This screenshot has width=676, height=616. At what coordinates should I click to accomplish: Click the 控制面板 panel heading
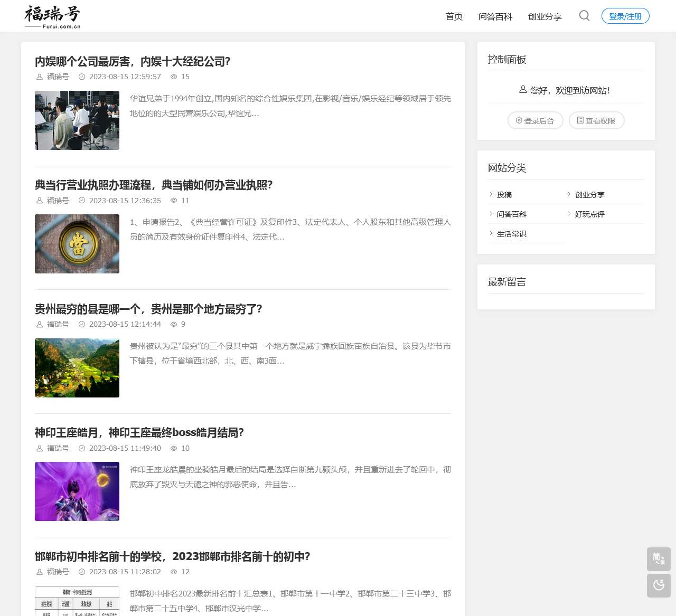tap(507, 60)
